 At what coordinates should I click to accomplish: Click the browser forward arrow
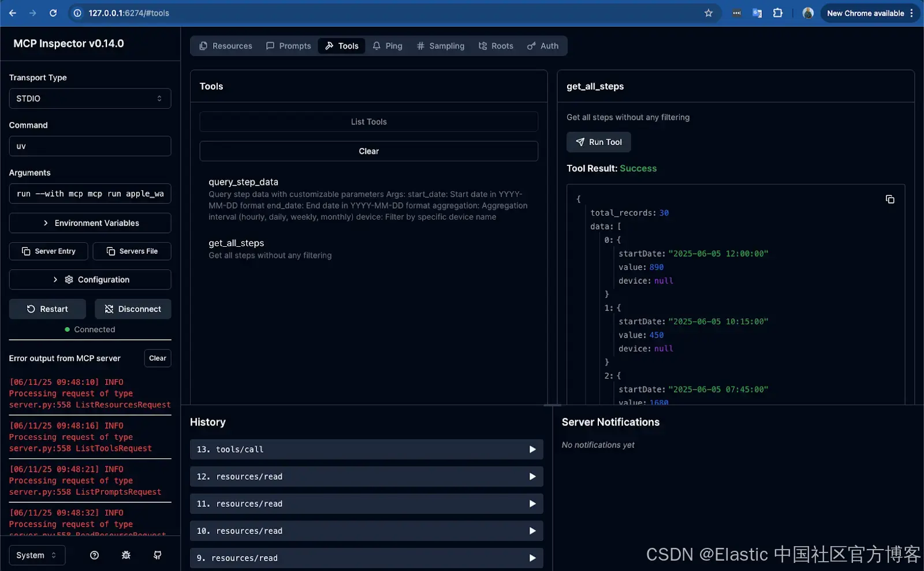pyautogui.click(x=33, y=13)
